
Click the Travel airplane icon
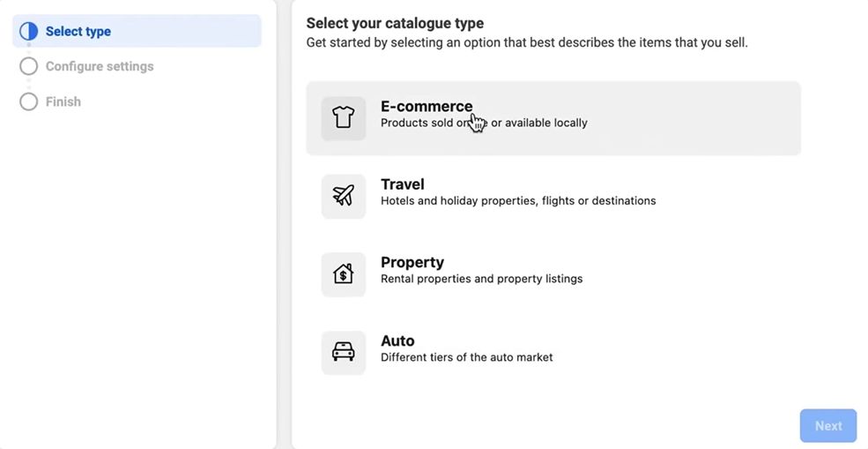click(x=343, y=196)
